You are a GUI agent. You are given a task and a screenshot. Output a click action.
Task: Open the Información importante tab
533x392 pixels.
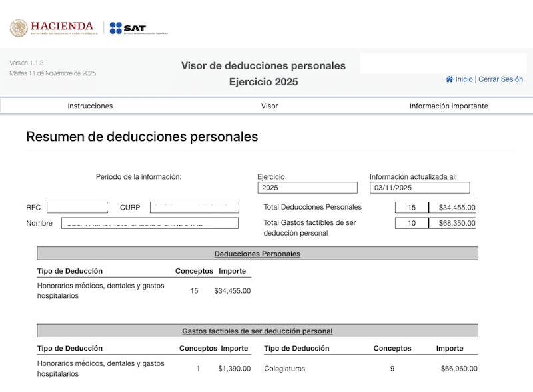(x=450, y=106)
